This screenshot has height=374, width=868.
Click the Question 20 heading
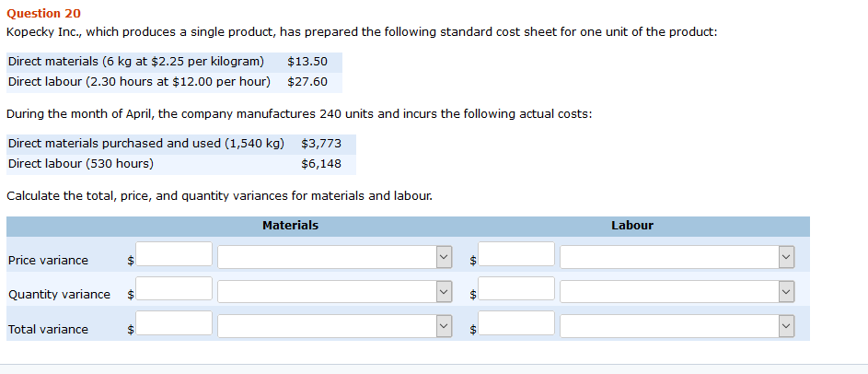[x=44, y=13]
